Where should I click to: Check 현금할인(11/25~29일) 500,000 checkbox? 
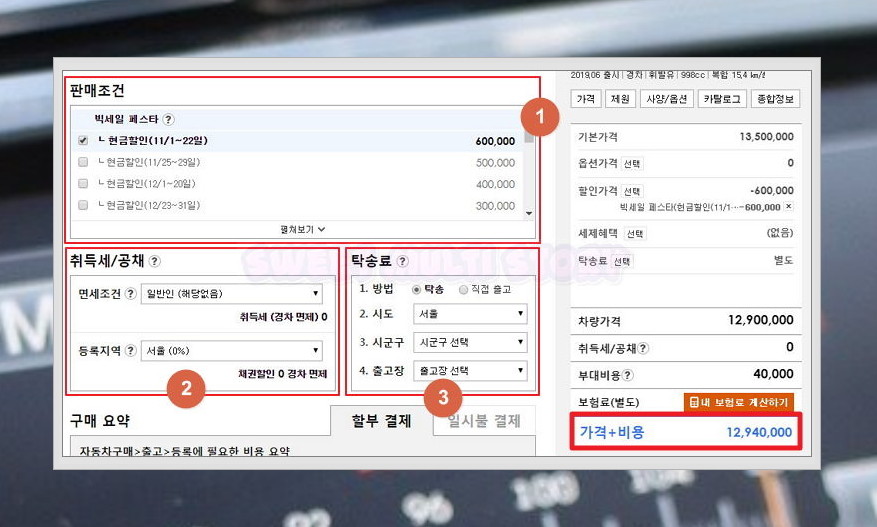pyautogui.click(x=83, y=162)
